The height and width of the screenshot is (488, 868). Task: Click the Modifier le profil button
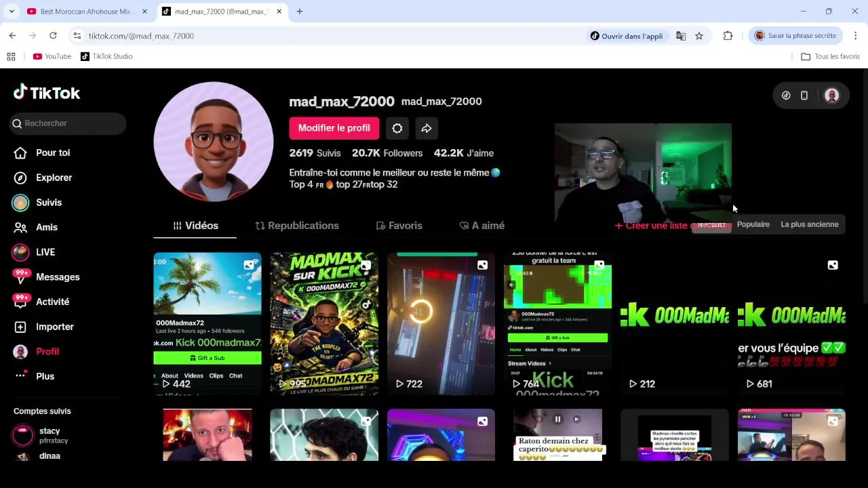click(334, 128)
